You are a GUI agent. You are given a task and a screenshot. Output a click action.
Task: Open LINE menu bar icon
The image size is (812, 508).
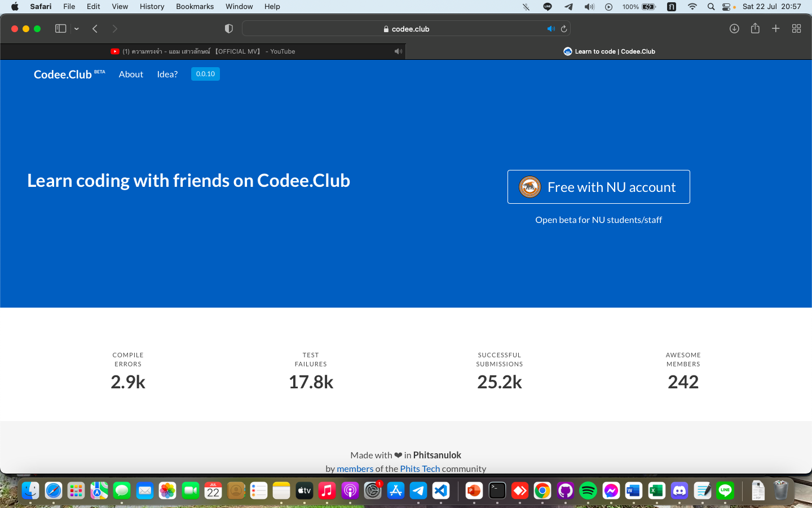point(548,7)
